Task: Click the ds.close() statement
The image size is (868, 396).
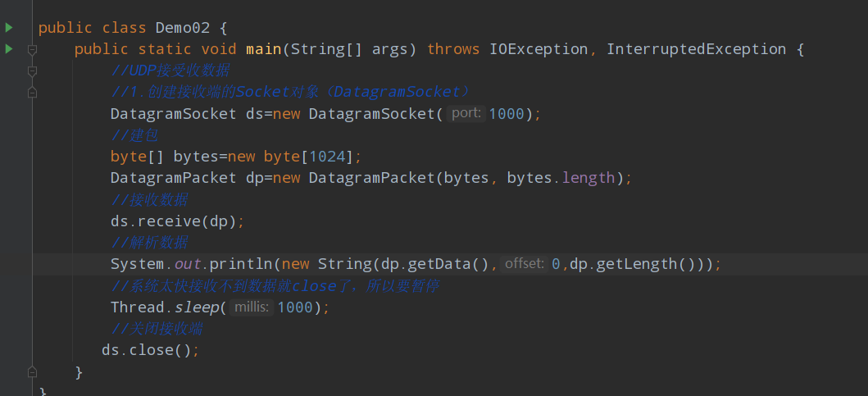Action: (x=151, y=350)
